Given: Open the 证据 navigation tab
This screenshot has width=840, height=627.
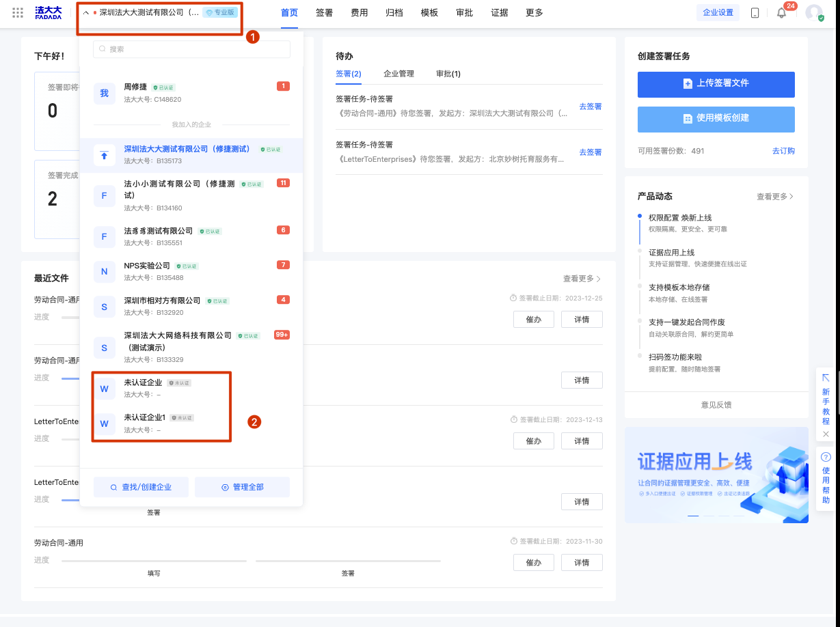Looking at the screenshot, I should 500,13.
